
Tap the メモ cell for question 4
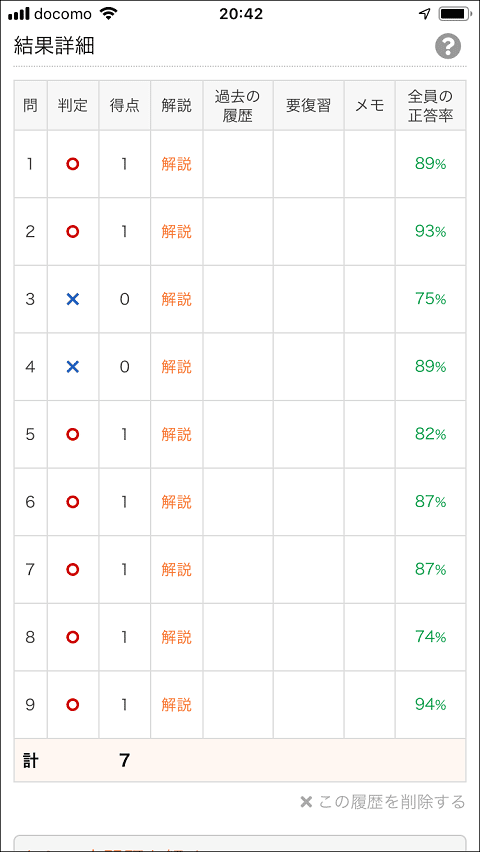point(370,367)
